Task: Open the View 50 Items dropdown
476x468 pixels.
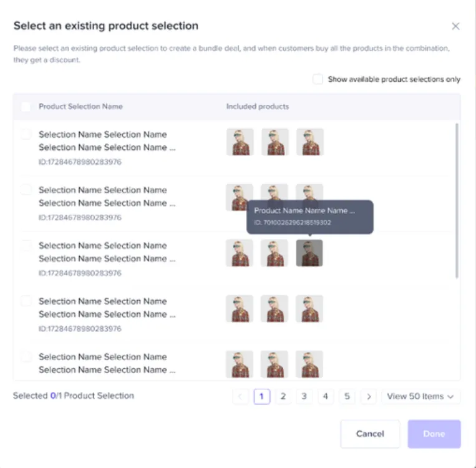Action: [x=420, y=396]
